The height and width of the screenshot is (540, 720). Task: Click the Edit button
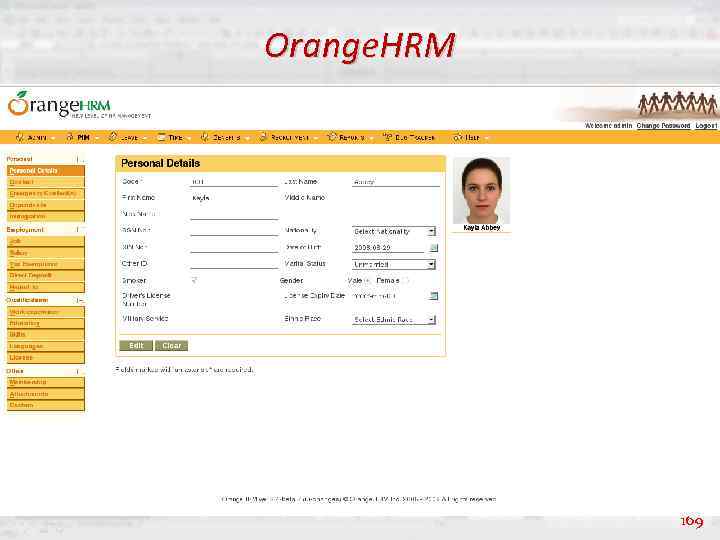[x=136, y=345]
